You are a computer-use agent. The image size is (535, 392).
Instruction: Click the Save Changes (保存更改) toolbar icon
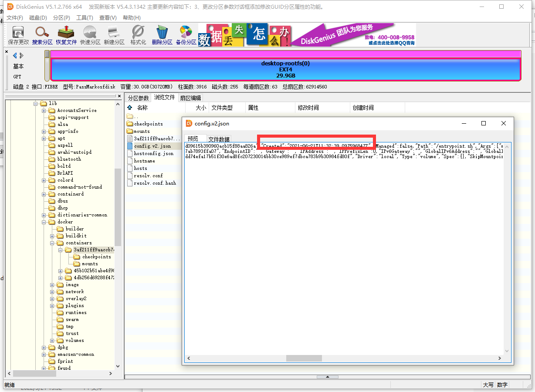18,35
